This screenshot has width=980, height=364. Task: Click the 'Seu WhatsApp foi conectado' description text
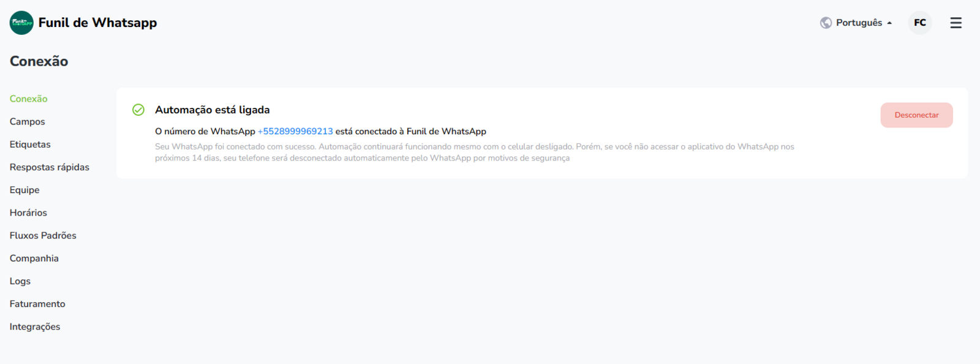(475, 152)
